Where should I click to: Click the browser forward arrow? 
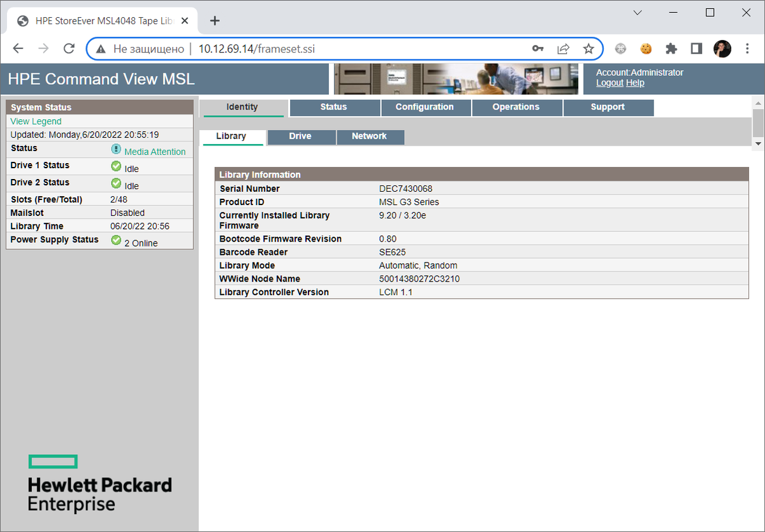tap(43, 48)
